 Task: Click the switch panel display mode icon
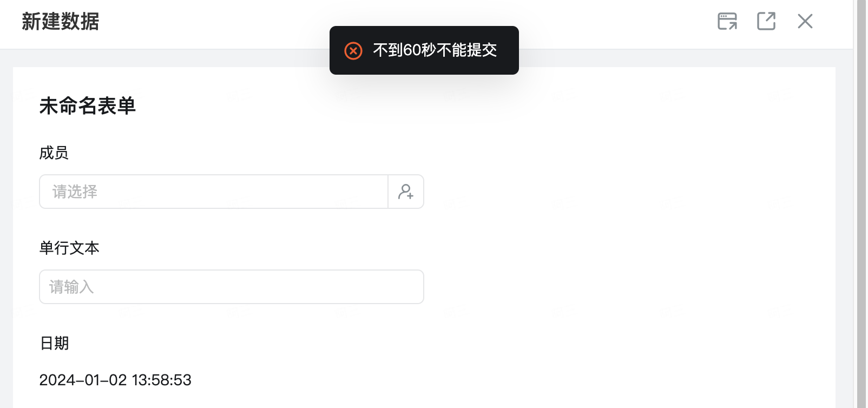727,21
